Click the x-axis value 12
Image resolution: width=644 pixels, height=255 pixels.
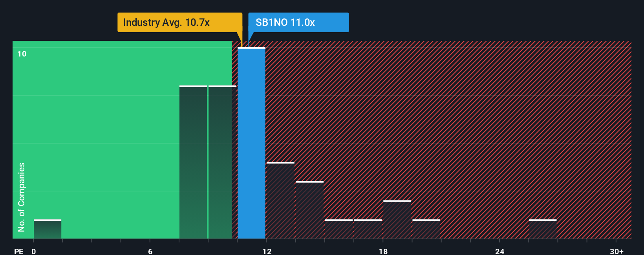pyautogui.click(x=267, y=251)
